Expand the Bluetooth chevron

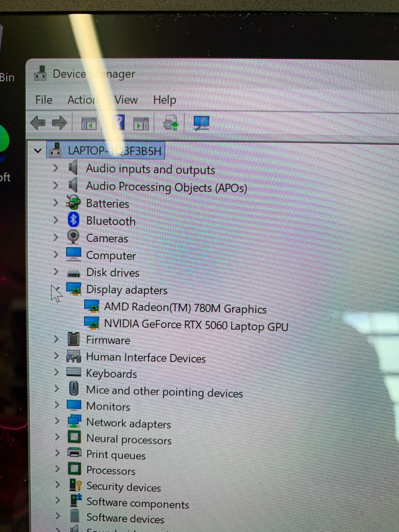[56, 220]
